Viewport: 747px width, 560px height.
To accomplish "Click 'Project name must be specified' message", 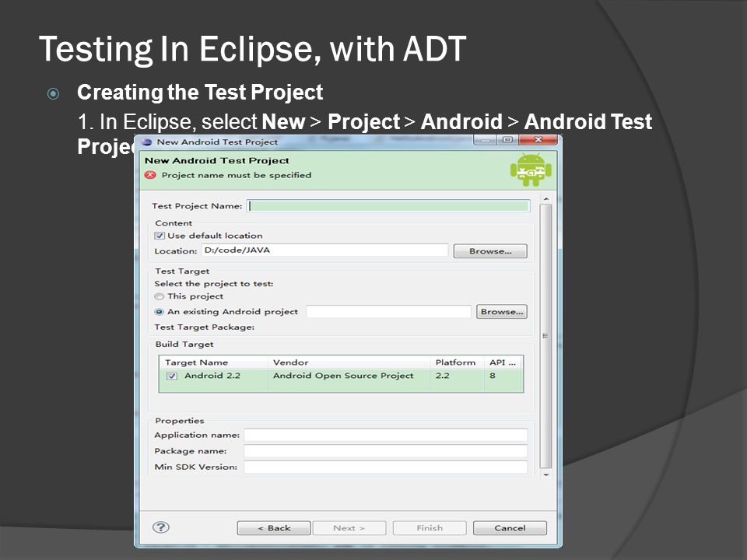I will 237,175.
